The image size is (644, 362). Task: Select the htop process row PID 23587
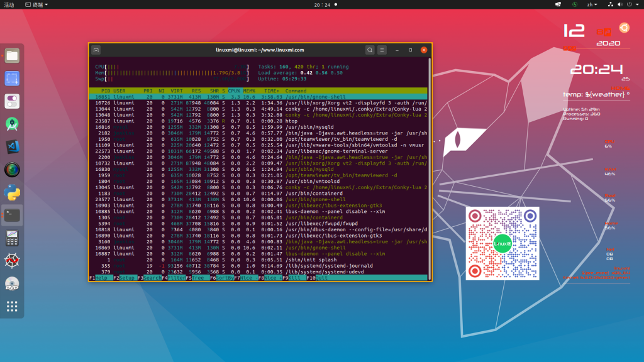258,121
